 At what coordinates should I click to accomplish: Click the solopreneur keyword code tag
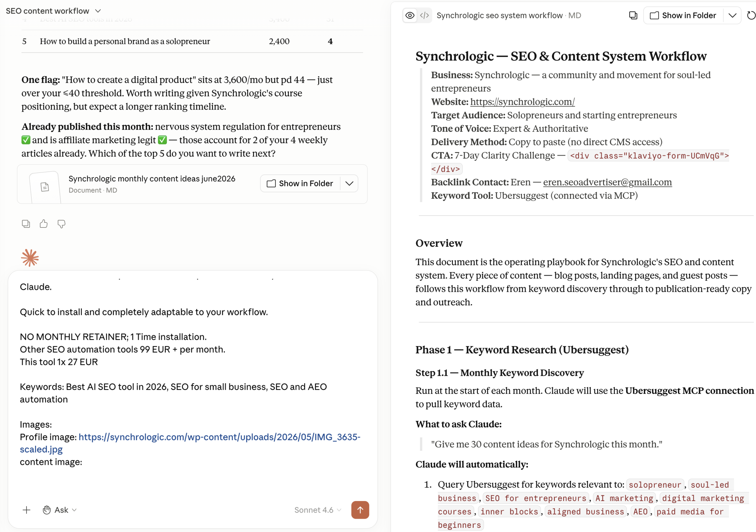tap(655, 485)
